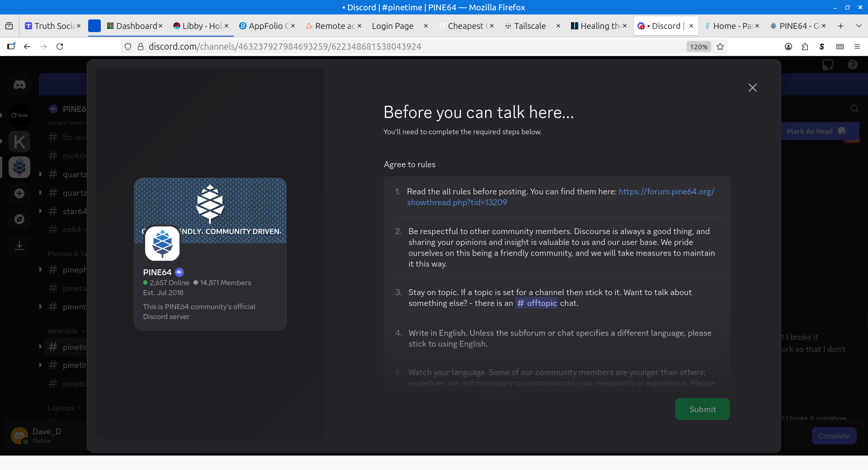Click the '14,871 Members' count text
The height and width of the screenshot is (470, 868).
226,282
